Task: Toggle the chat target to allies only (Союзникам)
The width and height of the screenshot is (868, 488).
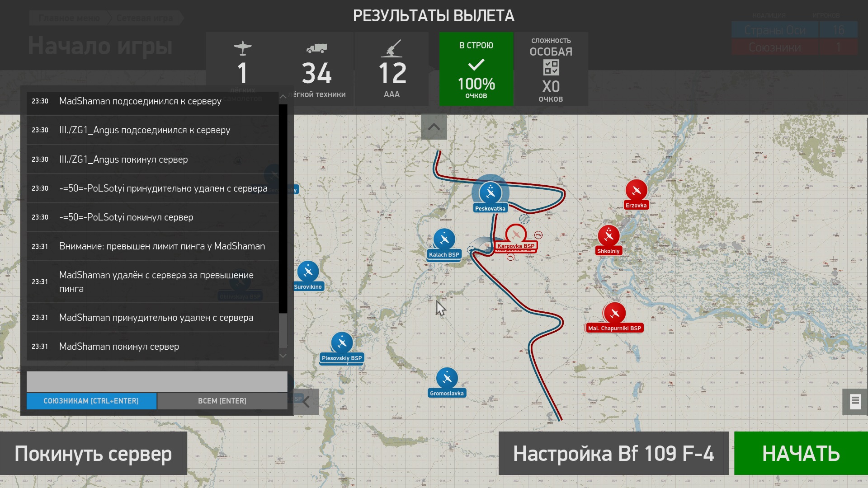Action: pos(91,401)
